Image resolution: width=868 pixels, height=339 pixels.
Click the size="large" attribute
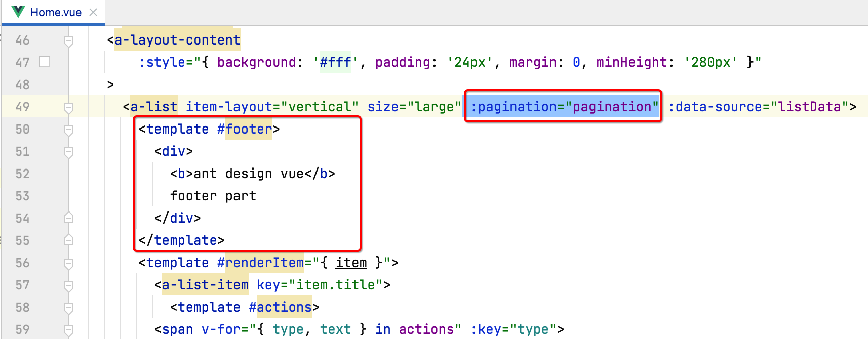(414, 107)
